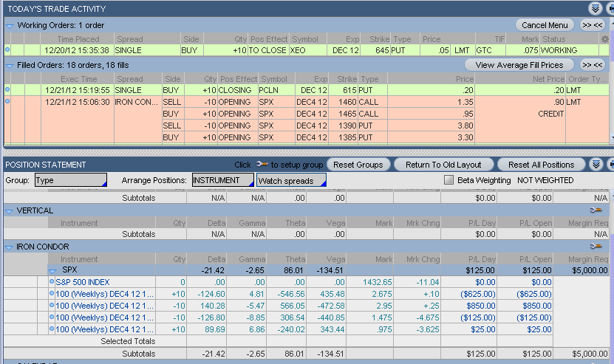Click the Return To Old Layout button
This screenshot has height=364, width=614.
(443, 165)
